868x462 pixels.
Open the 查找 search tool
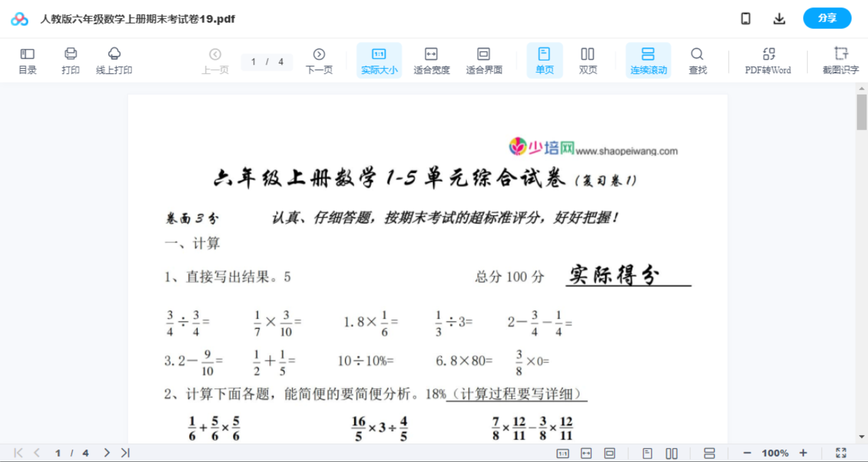click(x=697, y=60)
